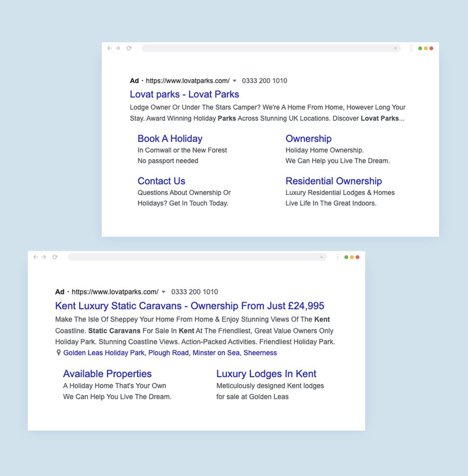Click inside the bottom window's address bar
The width and height of the screenshot is (468, 476).
pyautogui.click(x=198, y=256)
